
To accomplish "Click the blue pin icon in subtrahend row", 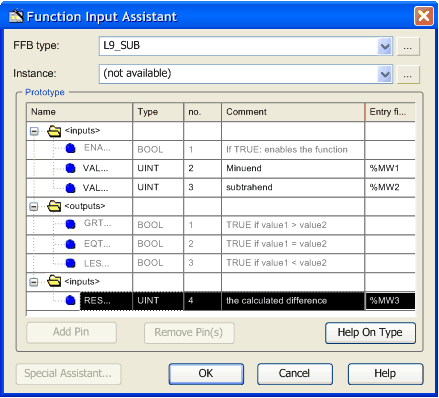I will coord(70,188).
